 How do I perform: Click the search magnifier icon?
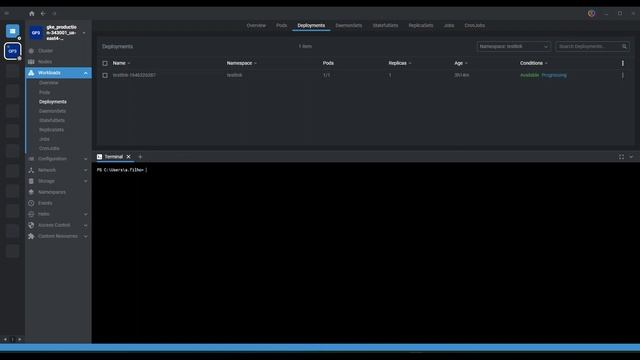[624, 47]
